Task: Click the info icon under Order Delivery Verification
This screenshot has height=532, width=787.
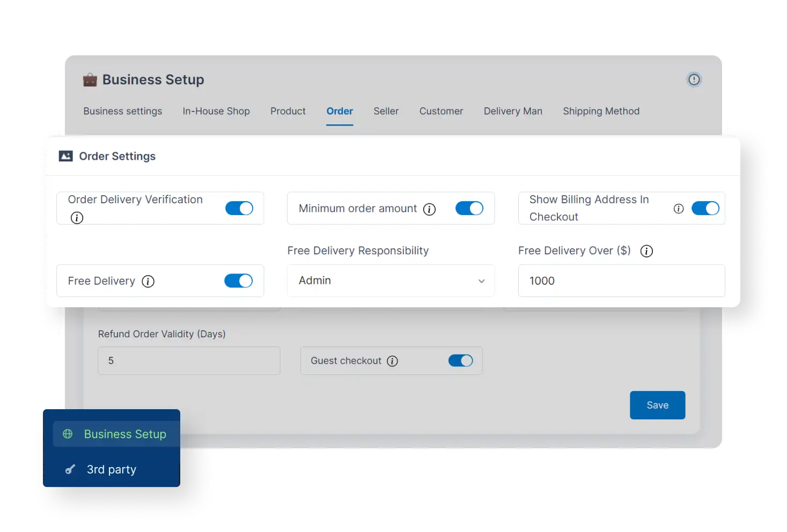Action: [77, 218]
